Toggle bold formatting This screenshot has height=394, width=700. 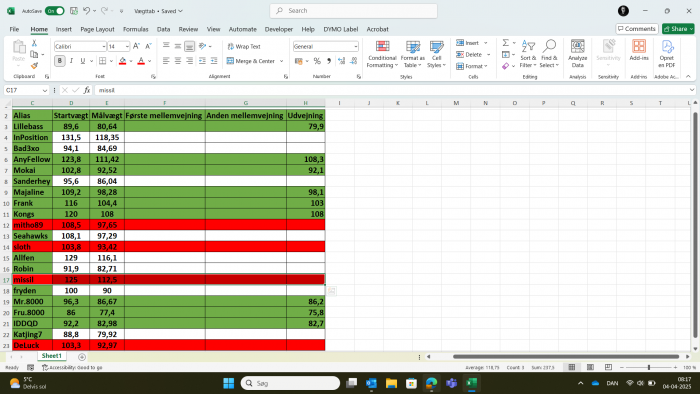pyautogui.click(x=60, y=61)
